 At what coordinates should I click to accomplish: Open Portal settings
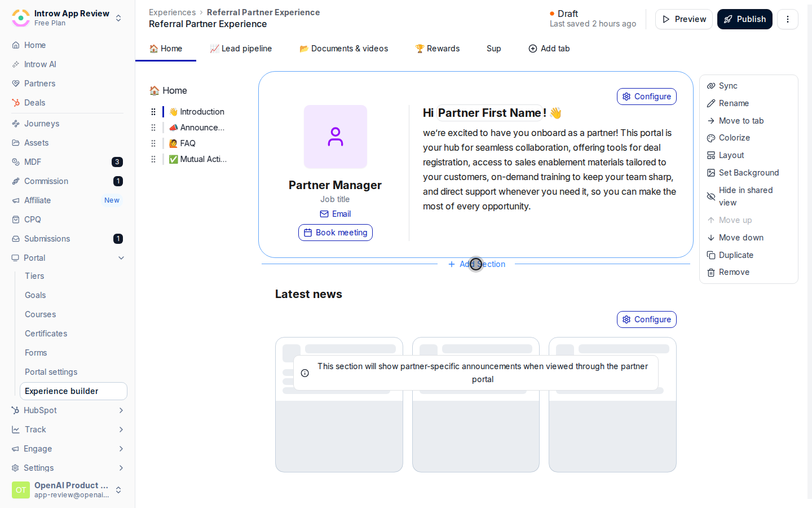[x=51, y=372]
